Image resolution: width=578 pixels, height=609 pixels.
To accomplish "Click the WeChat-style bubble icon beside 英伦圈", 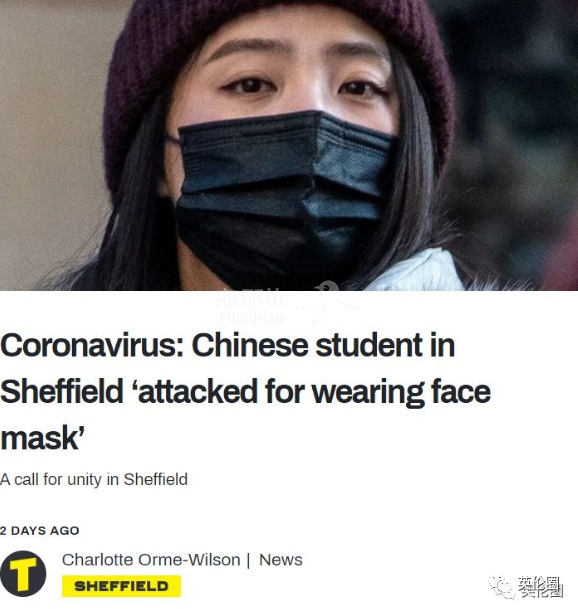I will (501, 587).
